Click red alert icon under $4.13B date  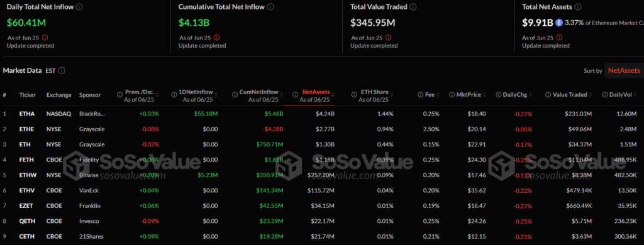[217, 37]
